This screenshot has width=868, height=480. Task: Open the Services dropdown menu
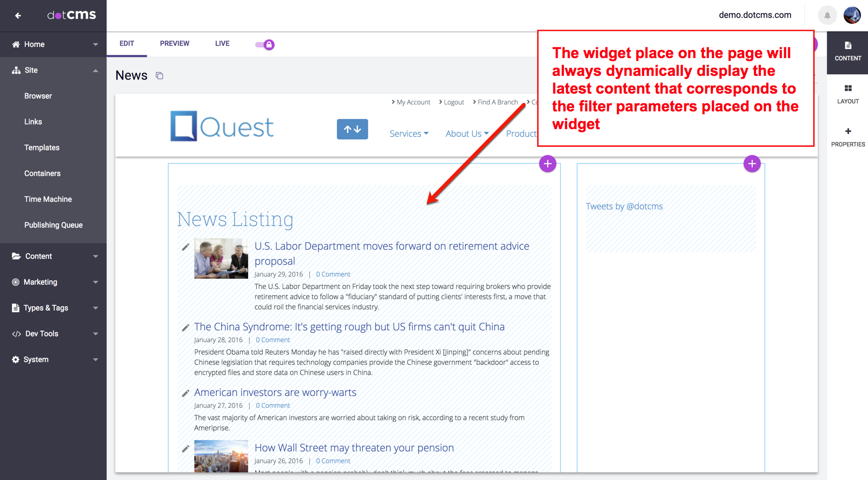click(x=409, y=133)
